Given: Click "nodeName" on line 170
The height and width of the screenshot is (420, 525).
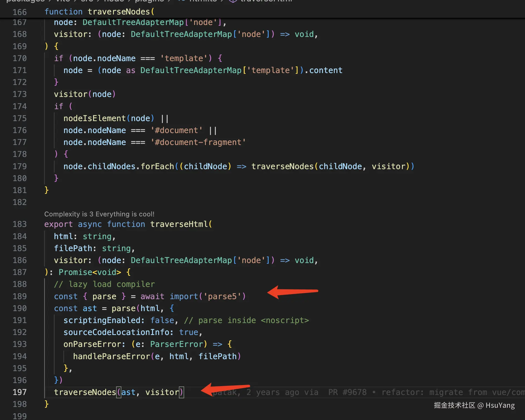Looking at the screenshot, I should (116, 58).
